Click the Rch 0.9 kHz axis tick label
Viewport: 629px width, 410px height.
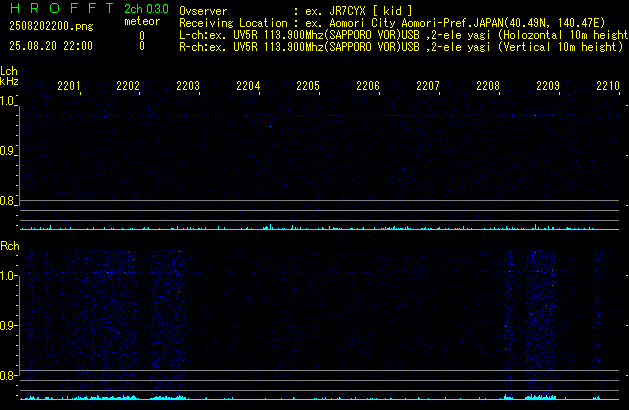pyautogui.click(x=7, y=325)
